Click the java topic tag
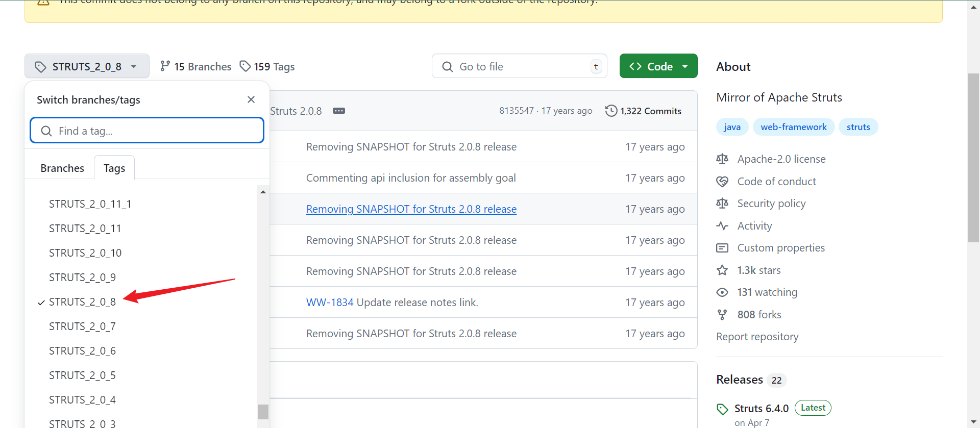The width and height of the screenshot is (980, 428). (732, 127)
